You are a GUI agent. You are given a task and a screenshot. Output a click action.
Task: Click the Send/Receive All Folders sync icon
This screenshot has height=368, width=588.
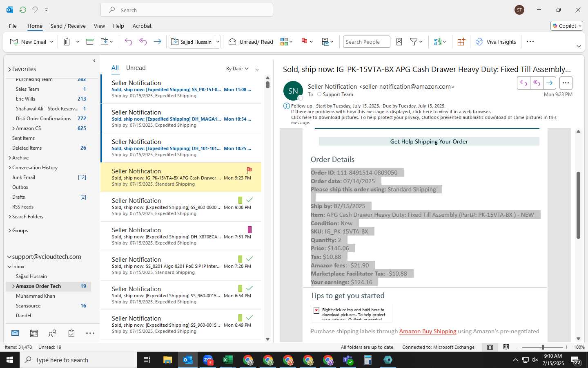pos(23,9)
